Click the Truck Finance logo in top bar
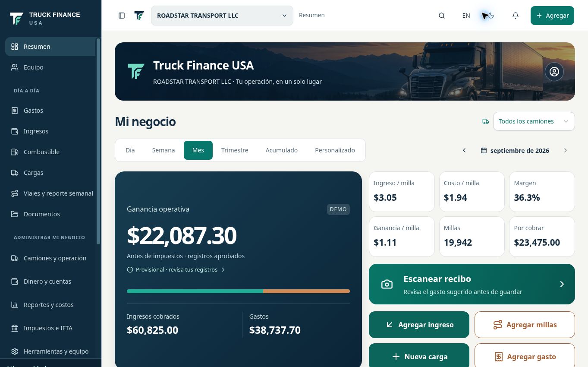 (139, 16)
